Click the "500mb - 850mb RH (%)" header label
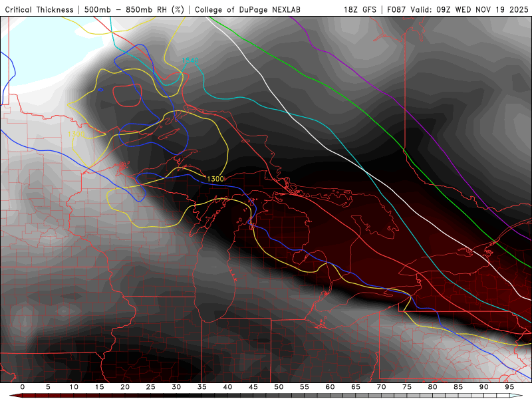Image resolution: width=532 pixels, height=399 pixels. tap(134, 9)
